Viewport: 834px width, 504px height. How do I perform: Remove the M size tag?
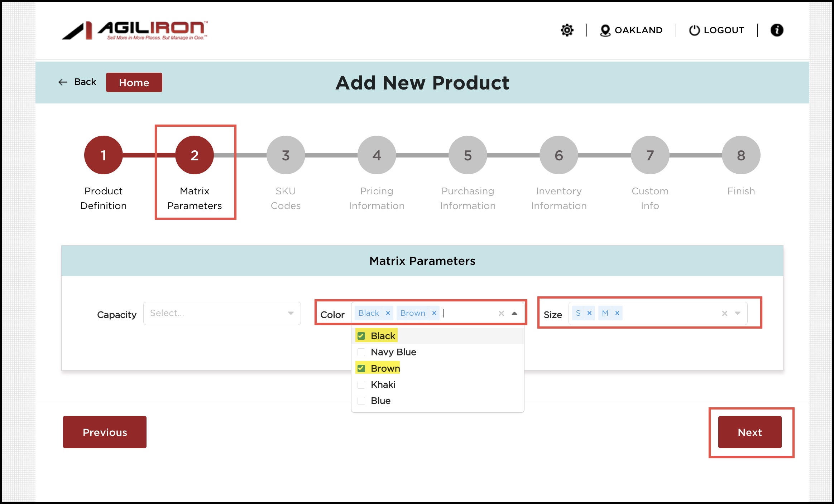pyautogui.click(x=617, y=313)
